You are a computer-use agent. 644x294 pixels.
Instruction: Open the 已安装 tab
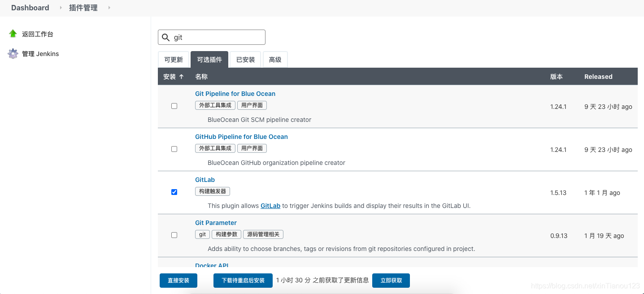coord(245,60)
